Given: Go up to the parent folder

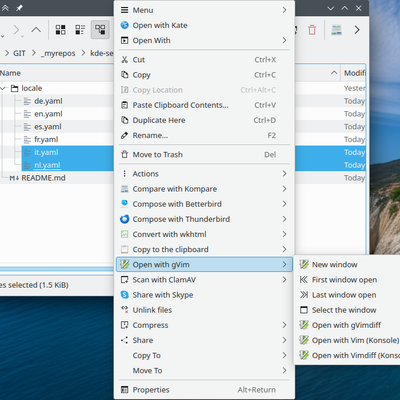Looking at the screenshot, I should (36, 30).
